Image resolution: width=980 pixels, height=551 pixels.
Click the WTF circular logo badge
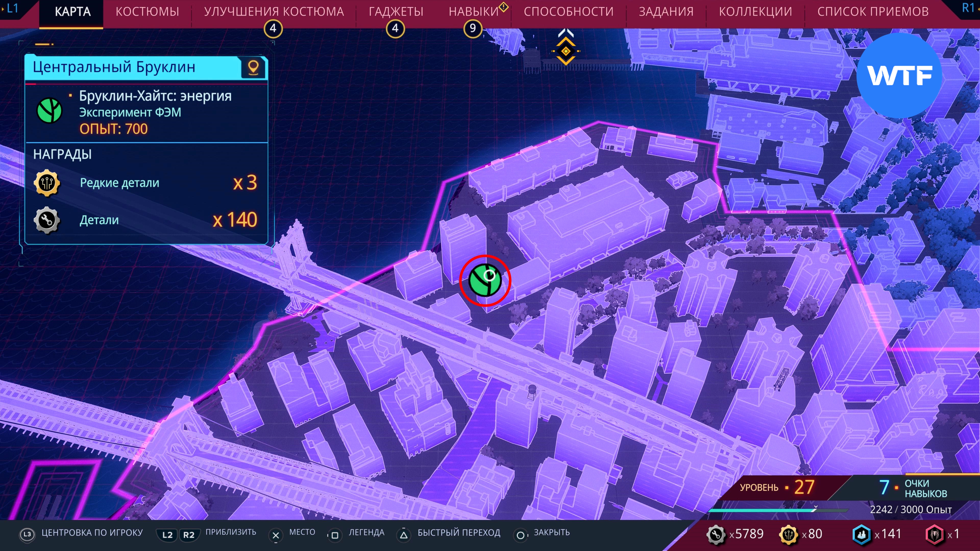coord(899,75)
